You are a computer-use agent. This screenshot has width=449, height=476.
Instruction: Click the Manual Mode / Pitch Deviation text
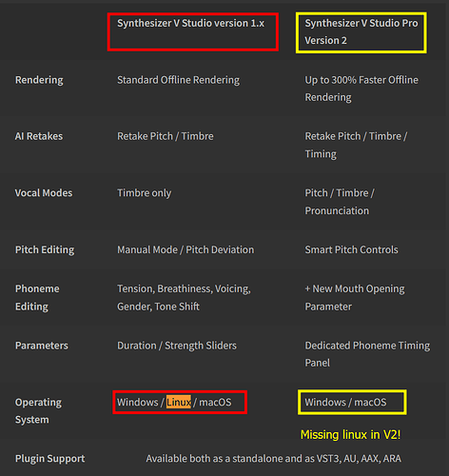click(185, 249)
